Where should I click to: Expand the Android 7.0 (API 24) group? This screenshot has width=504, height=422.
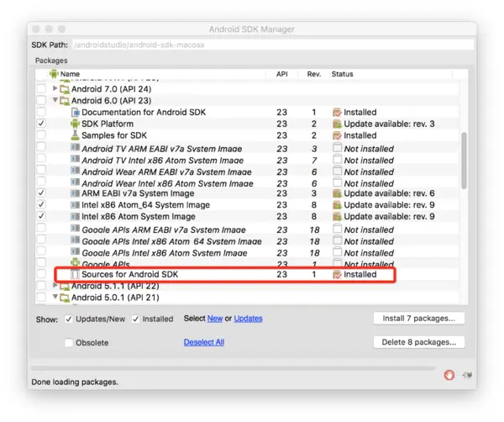pos(55,88)
